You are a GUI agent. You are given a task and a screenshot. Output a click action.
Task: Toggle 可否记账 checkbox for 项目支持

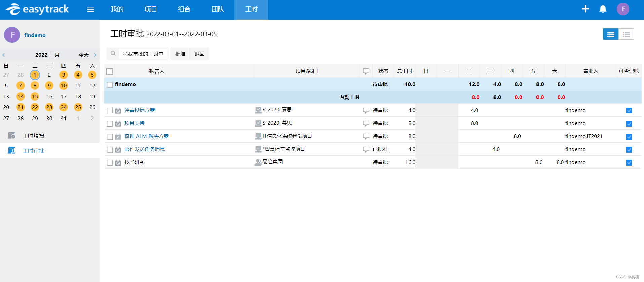(629, 124)
